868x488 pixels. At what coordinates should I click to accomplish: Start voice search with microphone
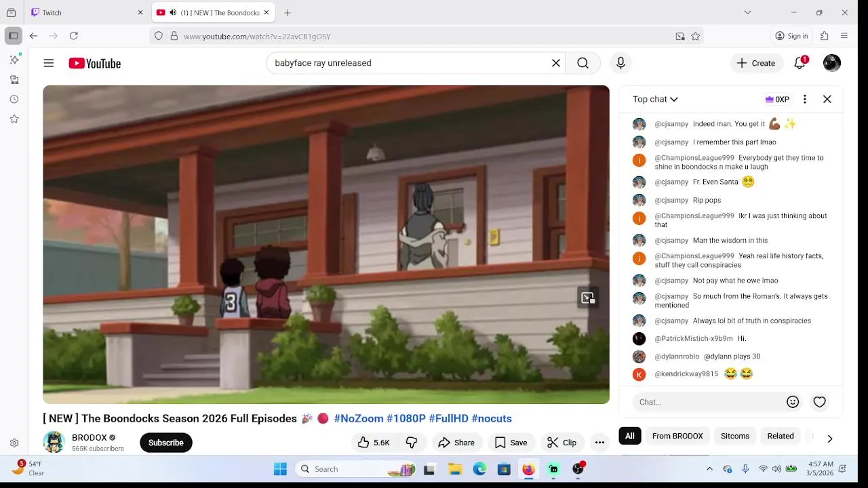tap(620, 63)
